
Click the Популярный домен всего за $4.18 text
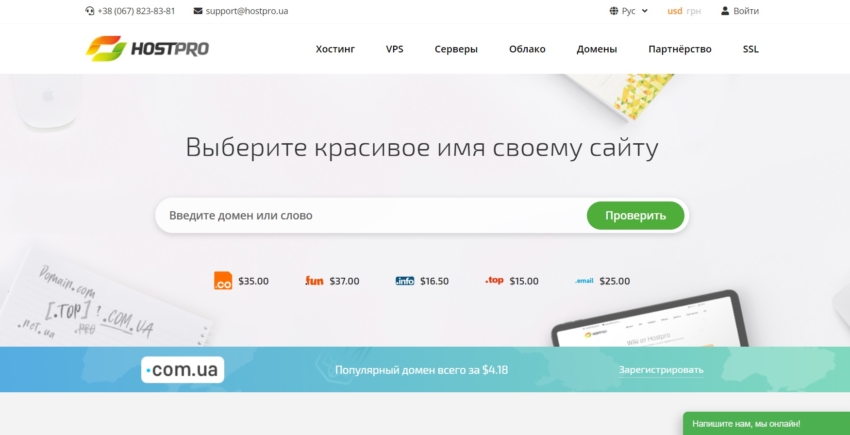point(421,370)
